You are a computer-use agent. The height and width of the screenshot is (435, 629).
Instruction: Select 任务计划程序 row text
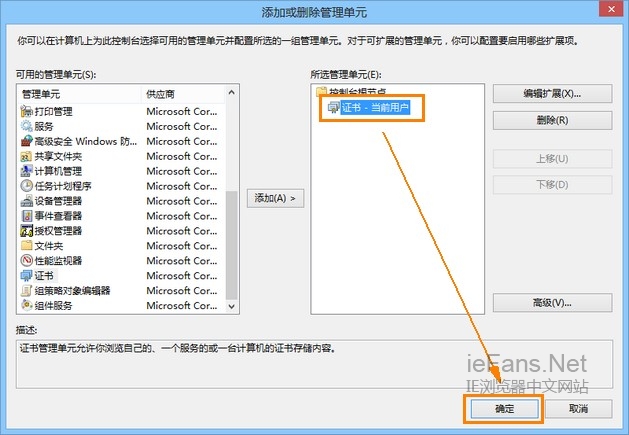point(63,186)
